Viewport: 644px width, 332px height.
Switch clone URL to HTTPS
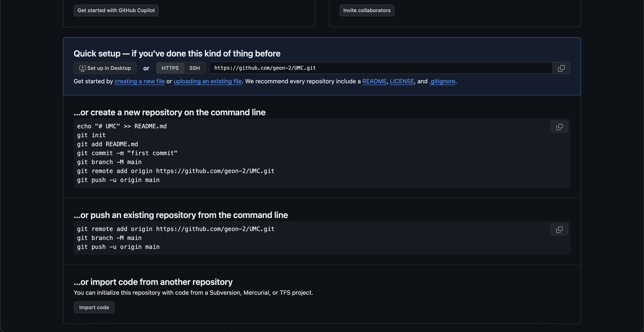tap(170, 68)
